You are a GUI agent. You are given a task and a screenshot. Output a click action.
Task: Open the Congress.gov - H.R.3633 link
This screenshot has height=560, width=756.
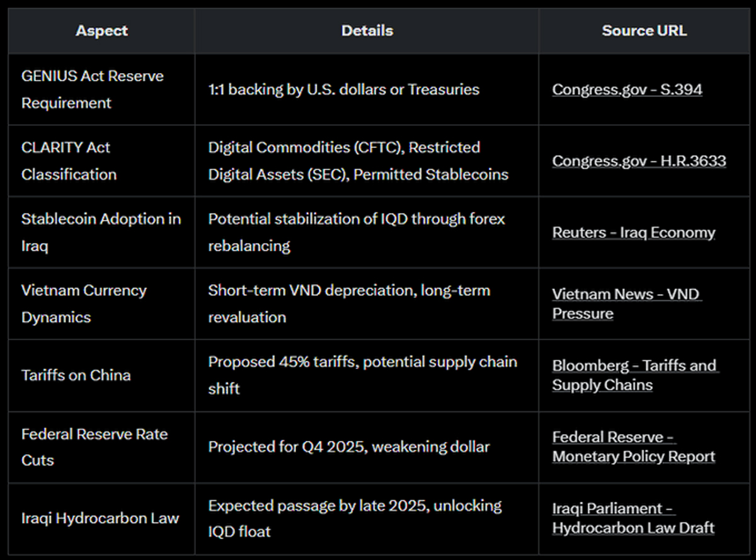pyautogui.click(x=639, y=161)
